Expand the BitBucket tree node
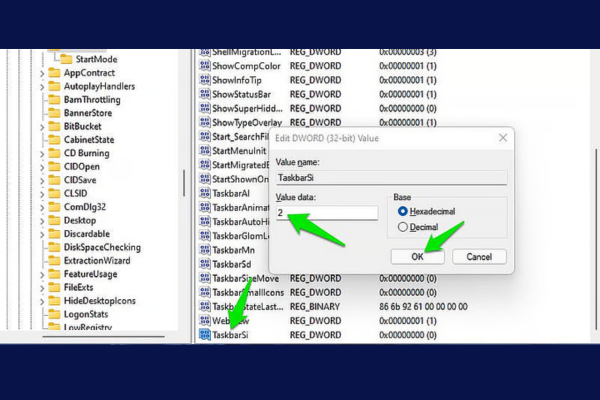 [x=42, y=127]
